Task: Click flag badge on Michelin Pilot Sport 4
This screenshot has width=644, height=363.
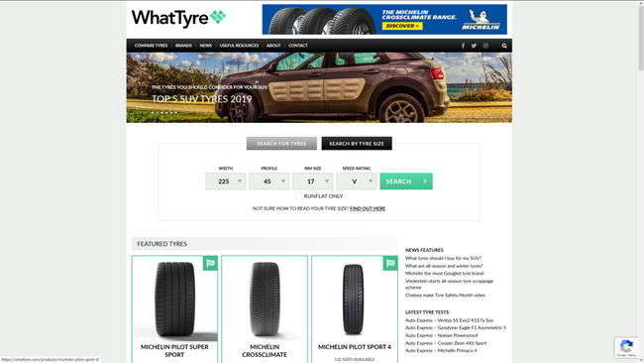Action: point(390,263)
